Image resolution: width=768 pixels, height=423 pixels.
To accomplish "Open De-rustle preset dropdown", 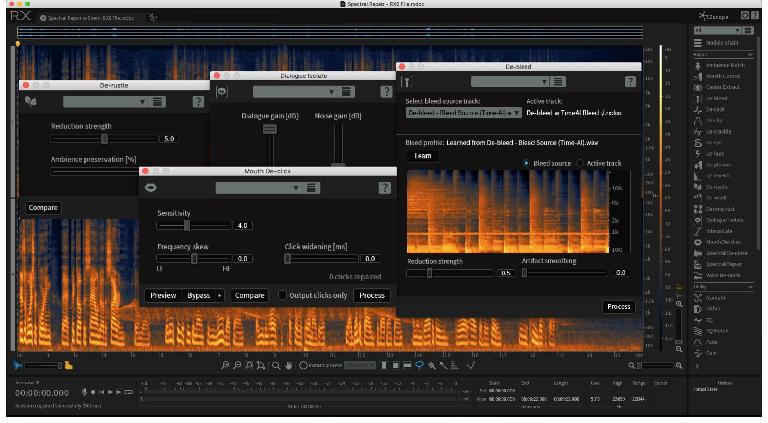I will tap(105, 102).
